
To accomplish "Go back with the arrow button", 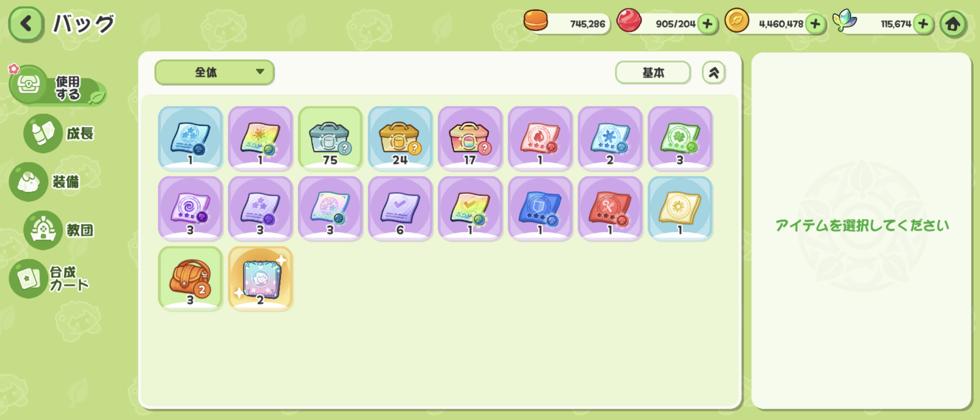I will point(26,24).
